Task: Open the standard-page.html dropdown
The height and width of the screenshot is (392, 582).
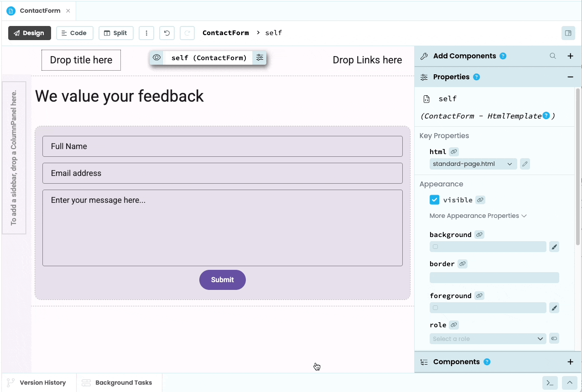Action: pyautogui.click(x=473, y=164)
